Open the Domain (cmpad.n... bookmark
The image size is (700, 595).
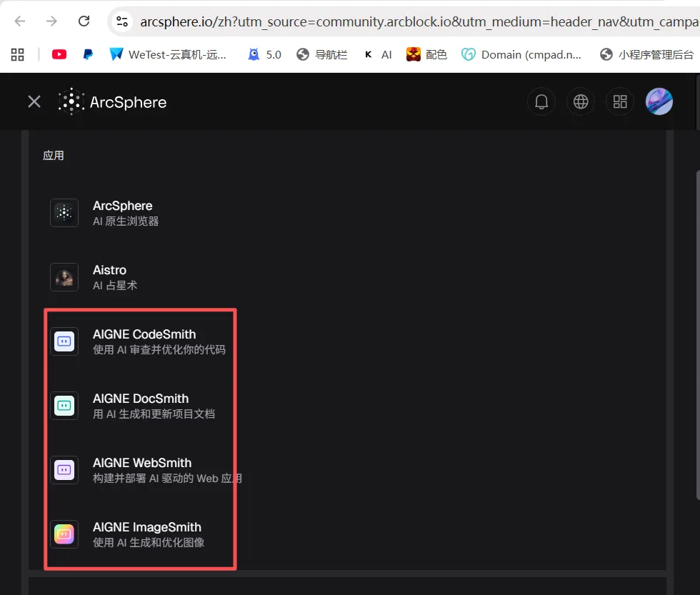521,54
